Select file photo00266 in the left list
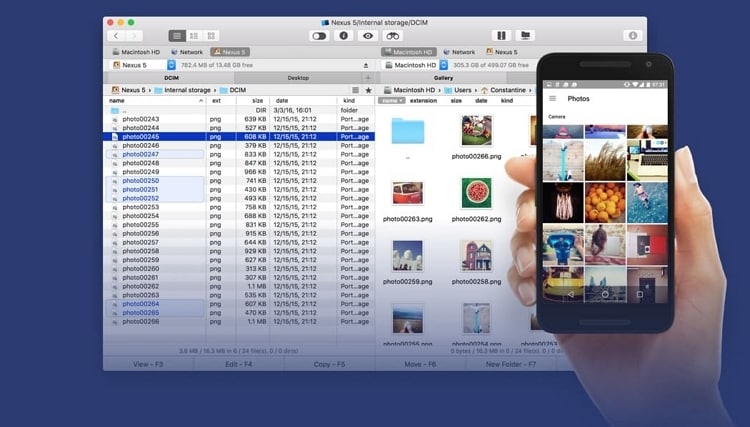The width and height of the screenshot is (750, 427). coord(239,321)
